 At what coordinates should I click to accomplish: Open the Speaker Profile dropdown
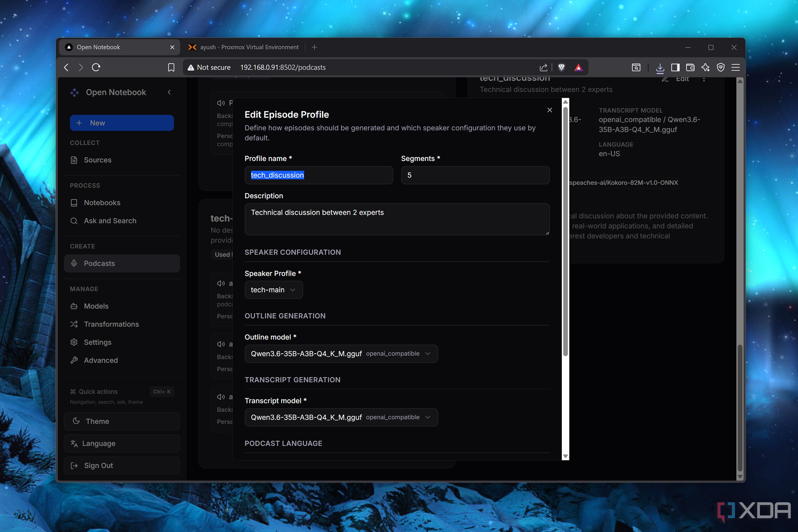tap(273, 290)
